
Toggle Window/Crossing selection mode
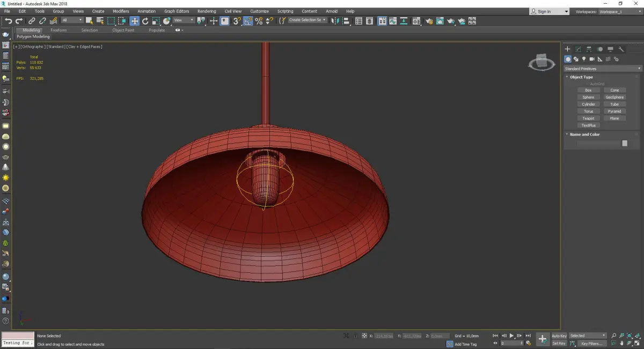[x=122, y=21]
